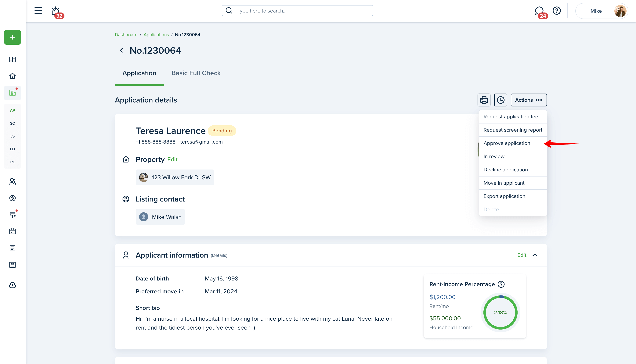Go to Dashboard breadcrumb
The image size is (636, 364).
point(126,34)
